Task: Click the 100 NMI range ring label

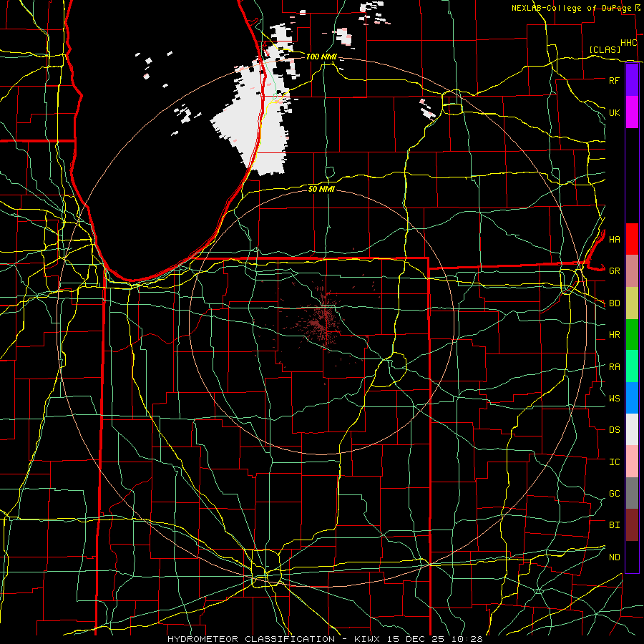Action: pos(321,57)
